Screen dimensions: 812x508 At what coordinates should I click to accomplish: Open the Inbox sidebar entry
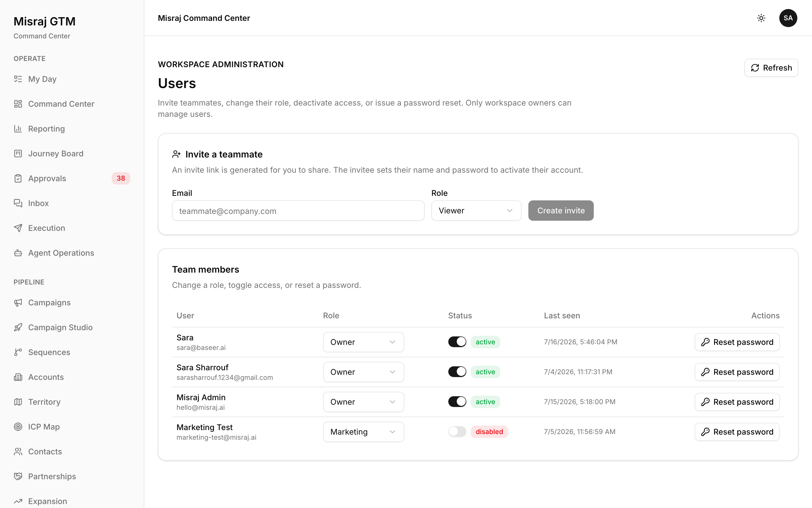point(72,203)
